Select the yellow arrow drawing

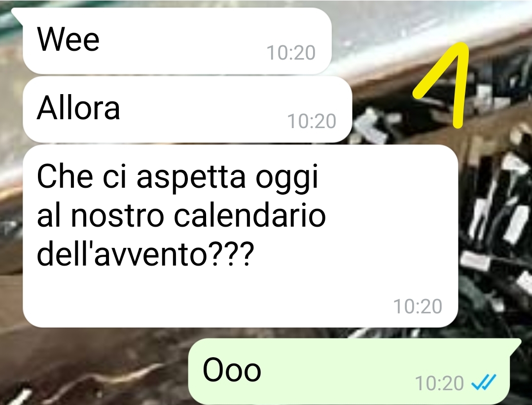coord(441,85)
